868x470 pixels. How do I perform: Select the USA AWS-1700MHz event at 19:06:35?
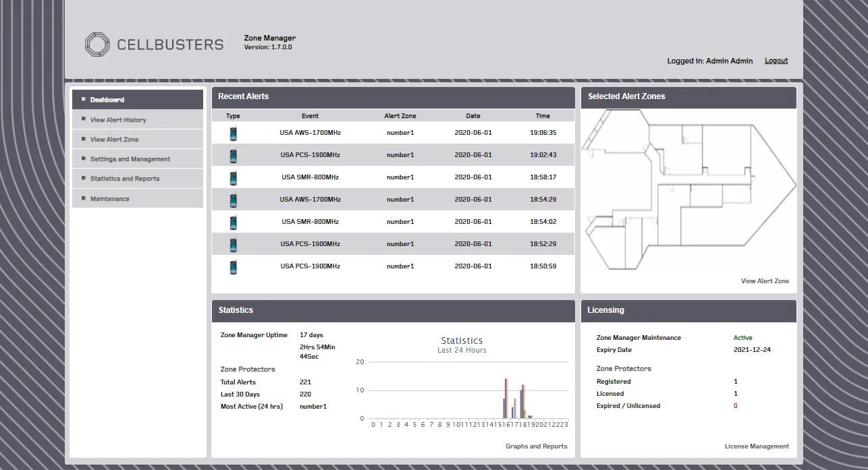[x=310, y=133]
